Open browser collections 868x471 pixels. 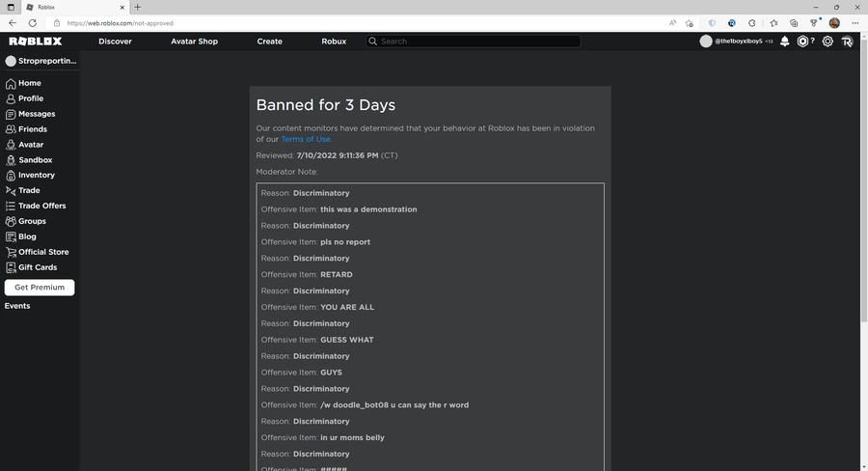coord(794,23)
